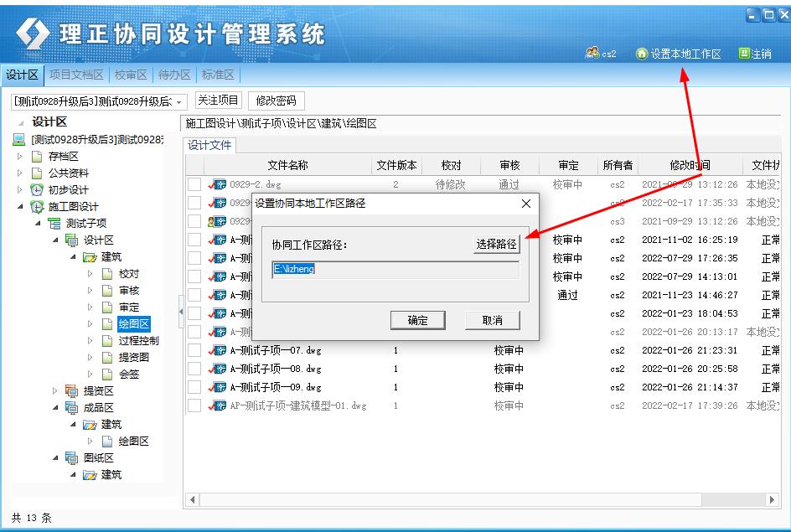The width and height of the screenshot is (791, 532).
Task: Click the 存档区 document icon in tree
Action: [x=37, y=157]
